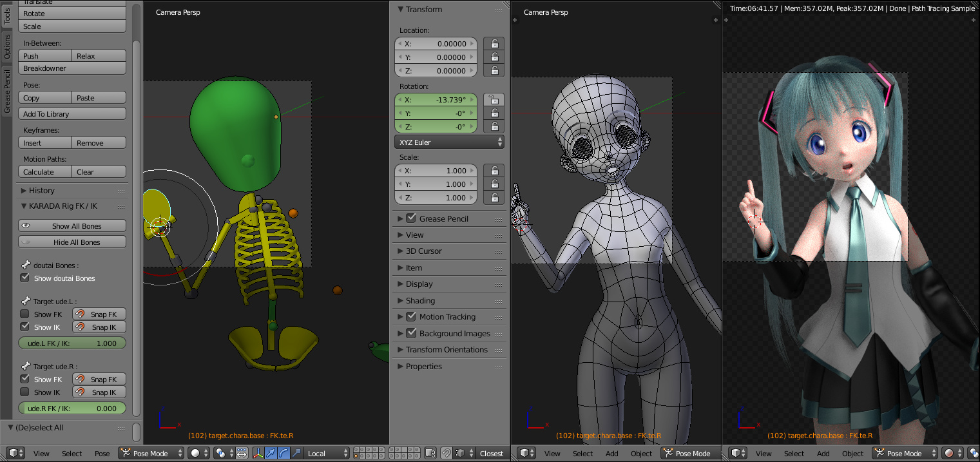The image size is (980, 462).
Task: Enable Show IK for Target ude.R
Action: (24, 392)
